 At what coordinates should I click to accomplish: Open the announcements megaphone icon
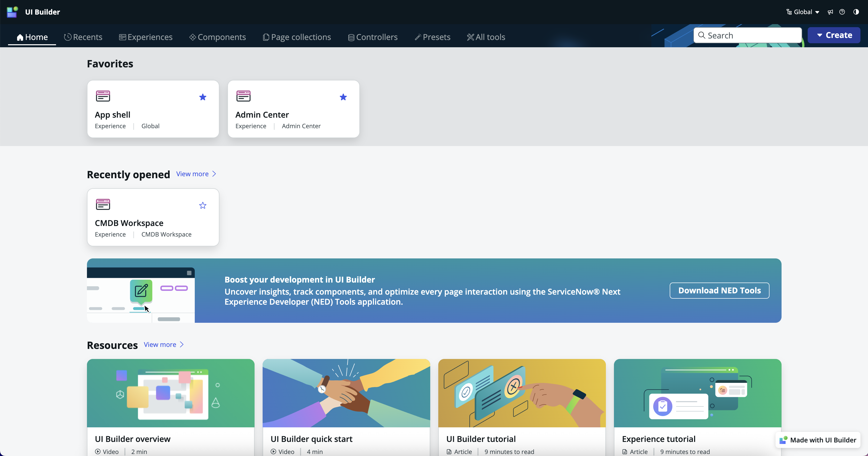tap(830, 12)
